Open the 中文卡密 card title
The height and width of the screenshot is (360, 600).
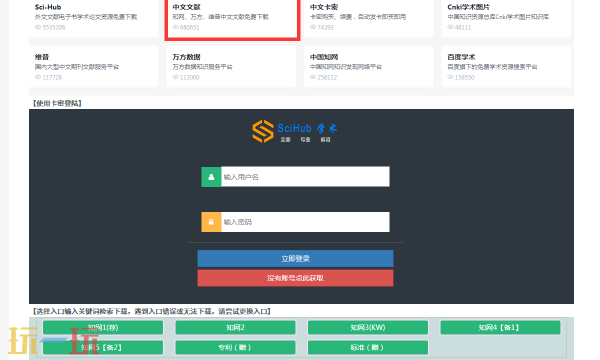[324, 7]
